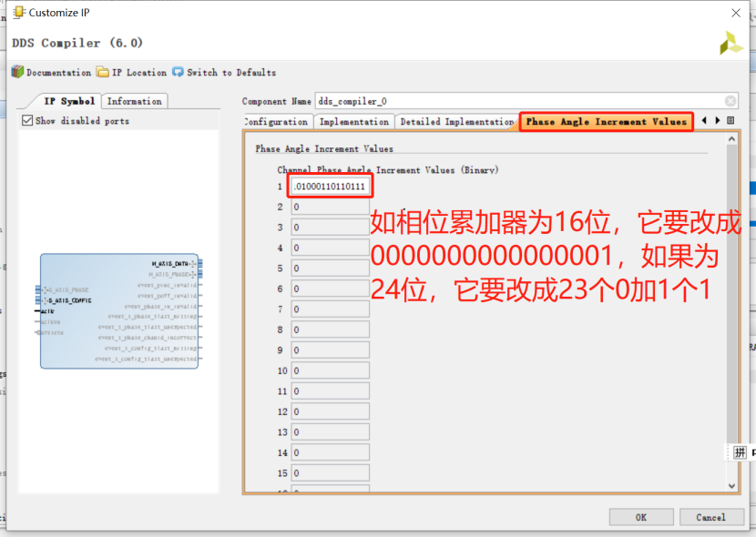Click the OK button
The width and height of the screenshot is (756, 537).
(x=641, y=517)
